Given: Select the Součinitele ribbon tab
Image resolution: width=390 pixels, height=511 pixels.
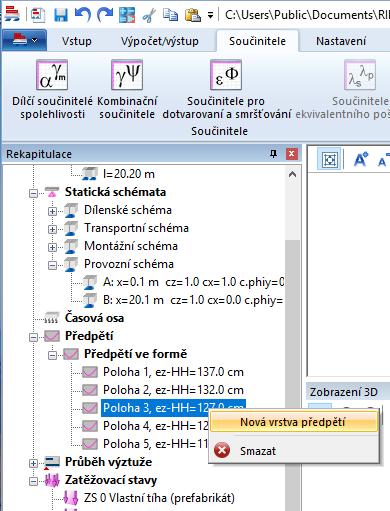Looking at the screenshot, I should click(x=257, y=41).
